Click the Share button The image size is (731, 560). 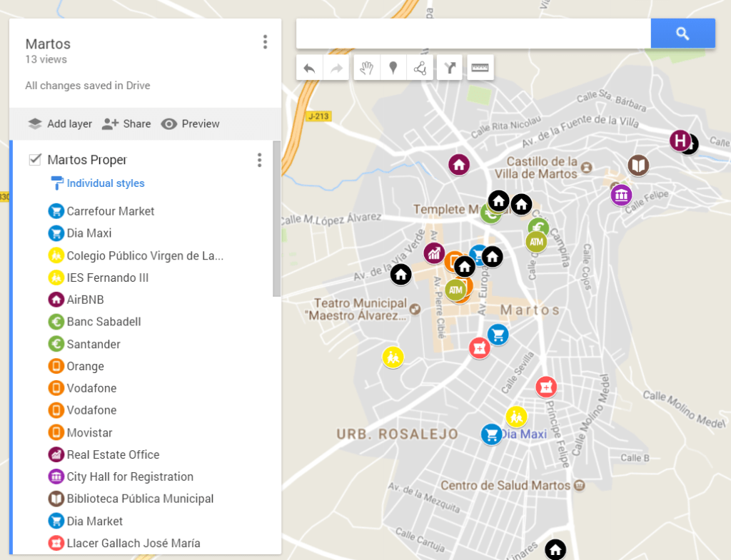click(x=126, y=124)
